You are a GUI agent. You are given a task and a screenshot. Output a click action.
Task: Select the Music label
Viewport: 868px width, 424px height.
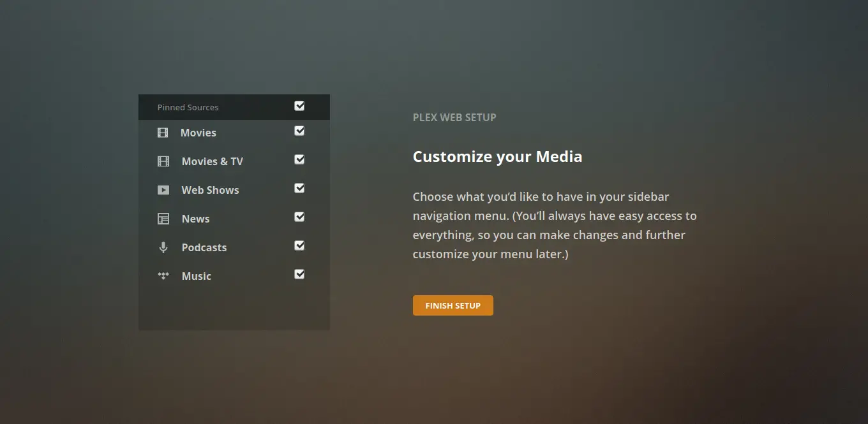197,276
